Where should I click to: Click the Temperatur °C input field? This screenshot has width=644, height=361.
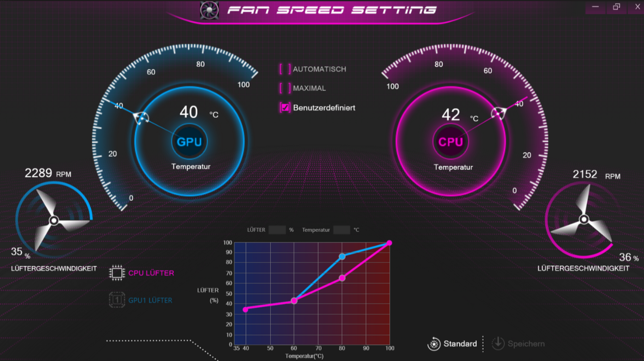341,230
